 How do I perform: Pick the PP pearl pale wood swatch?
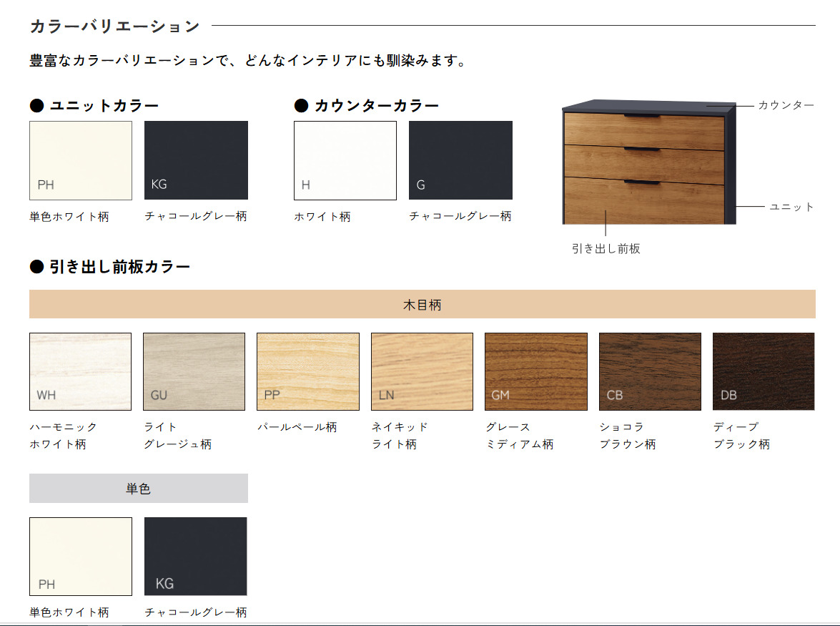[308, 371]
